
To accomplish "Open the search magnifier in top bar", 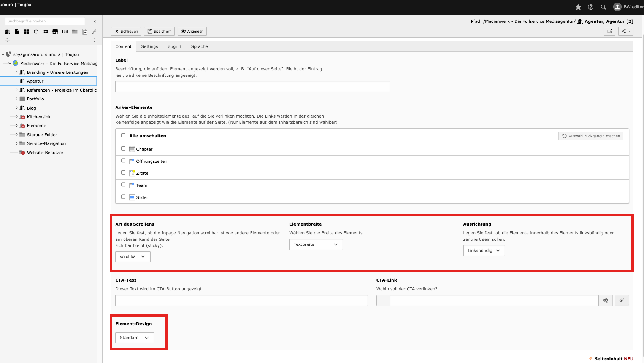I will [x=603, y=7].
